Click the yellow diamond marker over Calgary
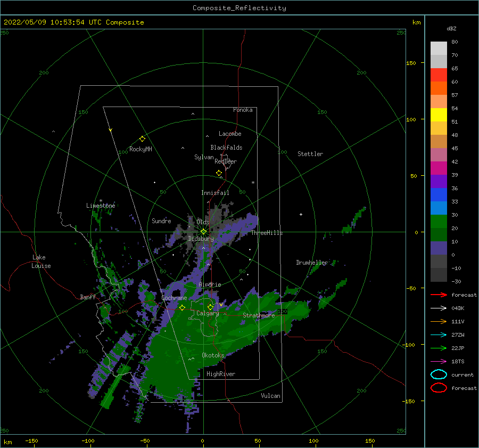Viewport: 479px width, 448px height. pyautogui.click(x=210, y=307)
